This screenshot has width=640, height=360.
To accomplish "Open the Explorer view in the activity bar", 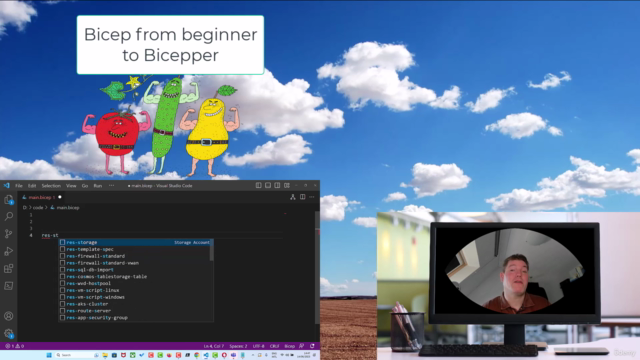I will (9, 200).
